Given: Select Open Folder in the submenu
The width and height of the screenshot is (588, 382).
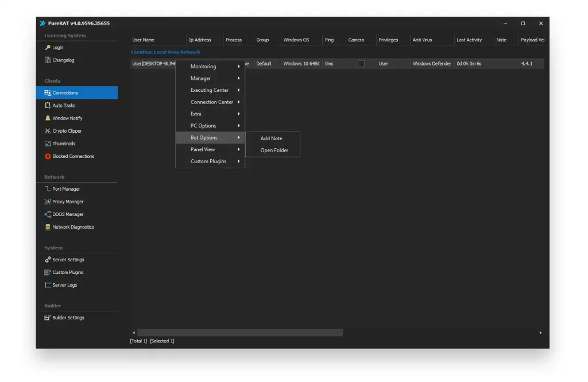Looking at the screenshot, I should click(x=274, y=151).
